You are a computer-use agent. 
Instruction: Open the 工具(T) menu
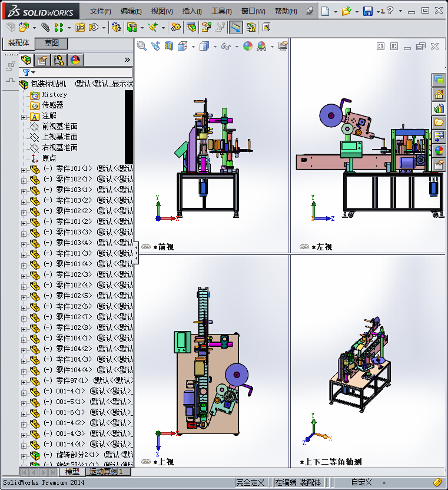[221, 11]
